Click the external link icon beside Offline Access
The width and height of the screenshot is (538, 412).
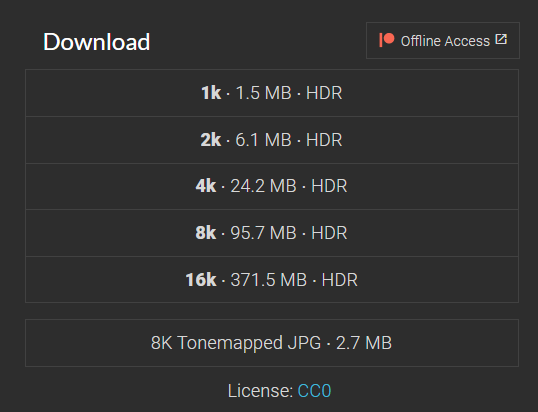pos(501,39)
